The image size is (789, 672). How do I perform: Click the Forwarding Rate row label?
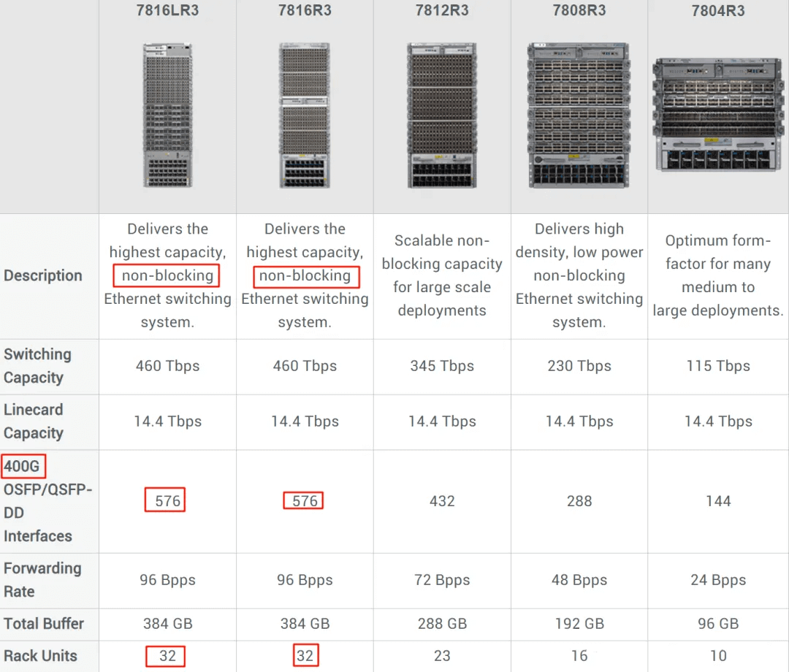[42, 579]
